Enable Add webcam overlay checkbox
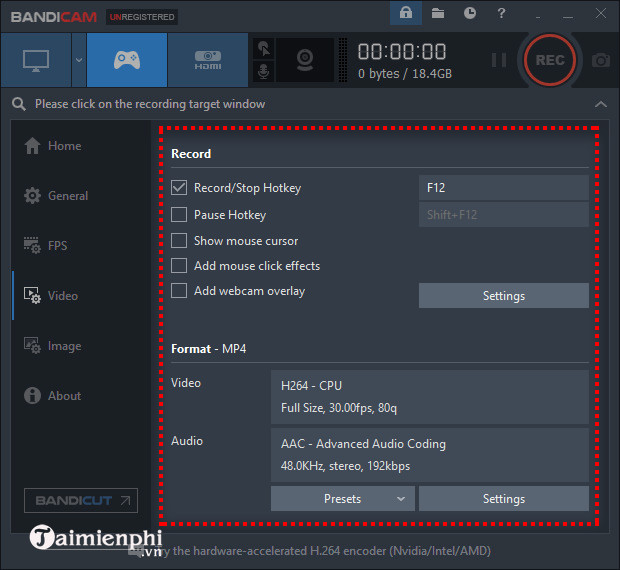The width and height of the screenshot is (620, 570). (x=179, y=291)
